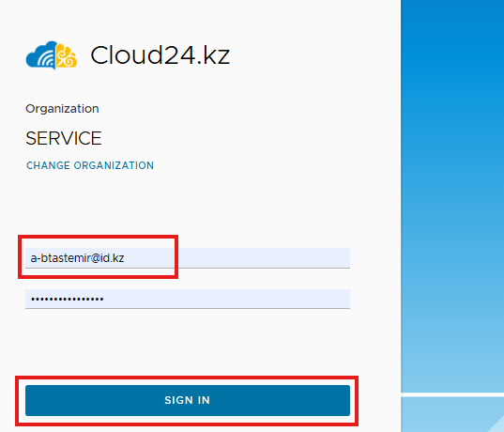Focus the password field with masked dots
This screenshot has height=432, width=504.
(x=188, y=299)
